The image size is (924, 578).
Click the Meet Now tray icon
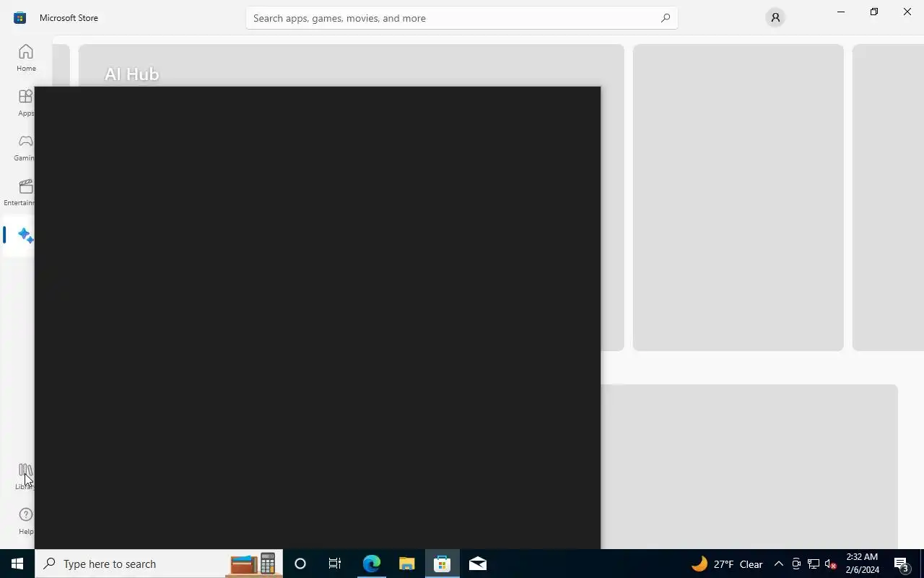[x=796, y=564]
